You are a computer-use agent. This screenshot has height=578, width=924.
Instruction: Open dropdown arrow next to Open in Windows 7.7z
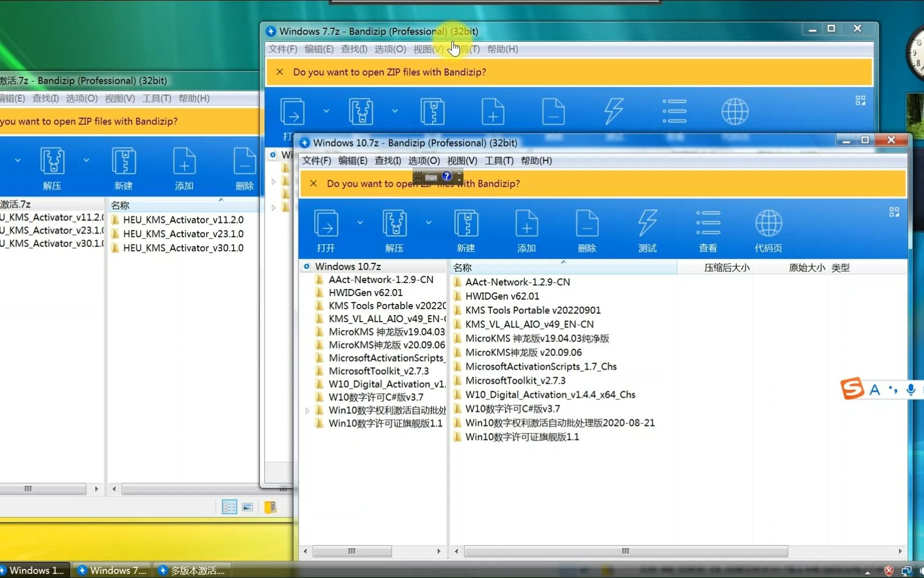pos(326,111)
